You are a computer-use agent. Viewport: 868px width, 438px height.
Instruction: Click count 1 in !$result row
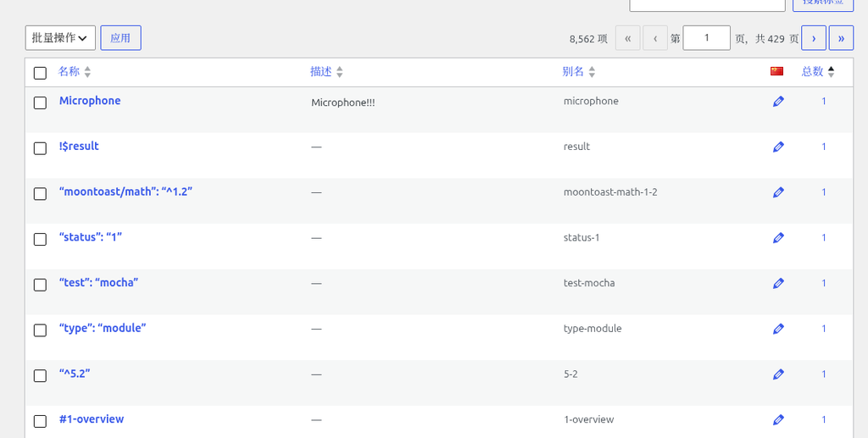pyautogui.click(x=824, y=147)
